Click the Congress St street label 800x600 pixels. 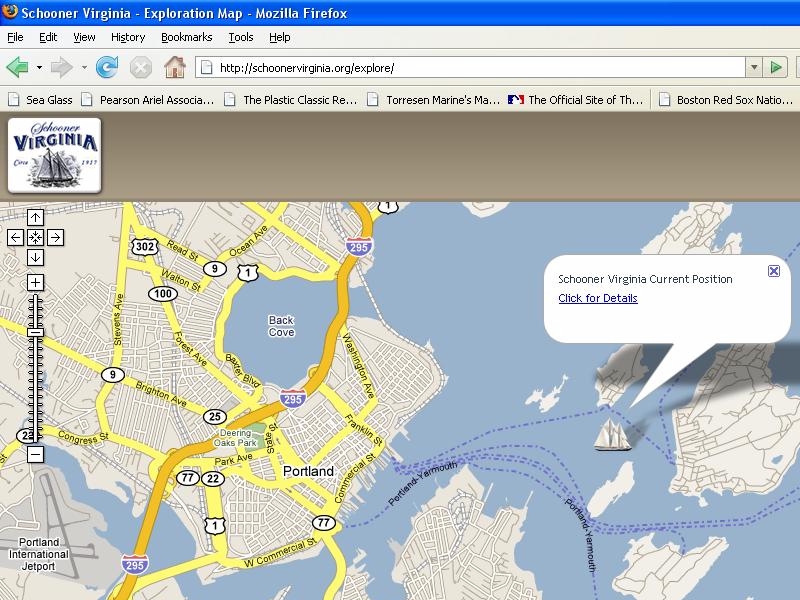[x=83, y=437]
